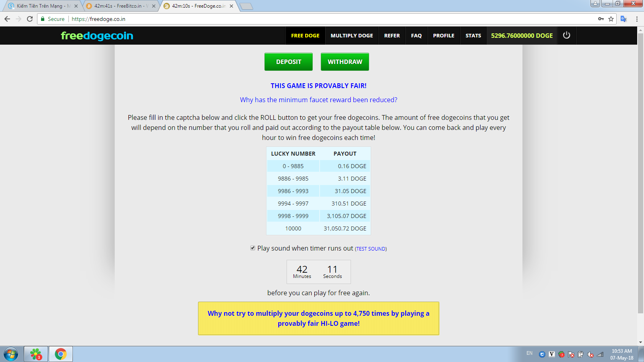Open the FAQ page

(416, 35)
